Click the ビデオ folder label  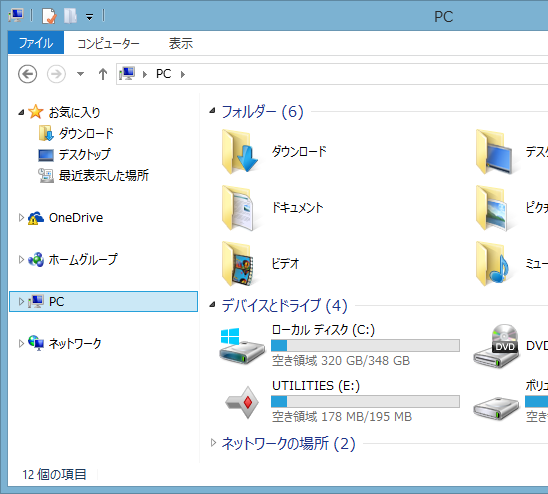point(285,263)
